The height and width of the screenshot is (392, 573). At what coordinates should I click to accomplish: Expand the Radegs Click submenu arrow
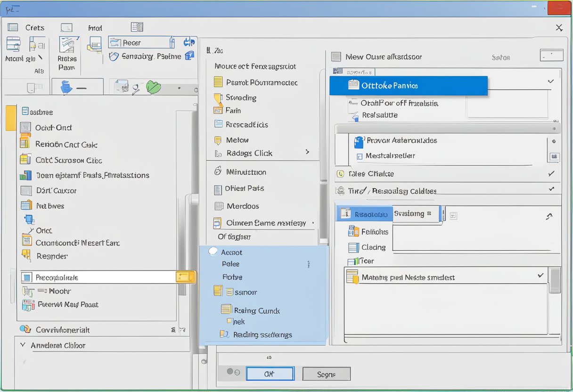[x=307, y=152]
